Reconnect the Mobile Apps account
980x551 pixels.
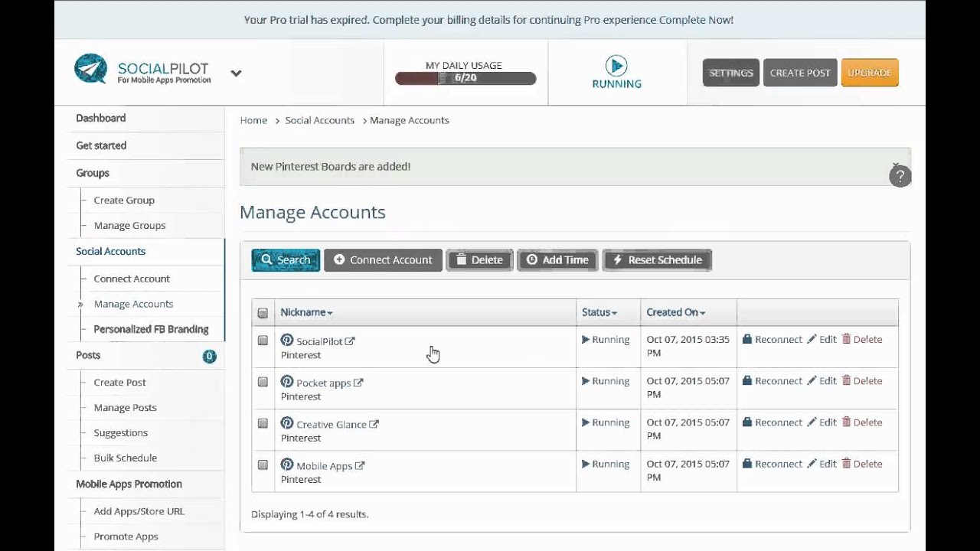click(x=773, y=463)
